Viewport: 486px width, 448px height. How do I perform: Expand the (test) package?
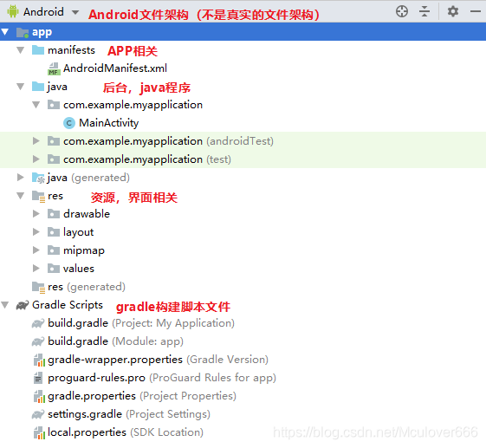point(36,159)
